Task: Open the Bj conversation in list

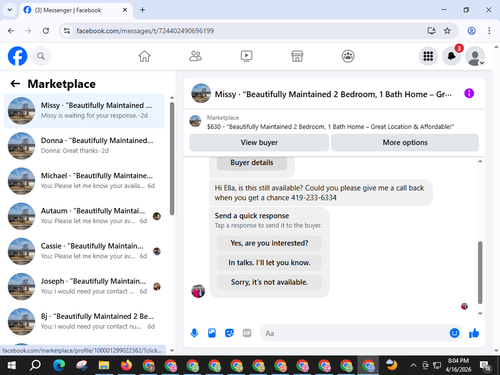Action: 84,322
